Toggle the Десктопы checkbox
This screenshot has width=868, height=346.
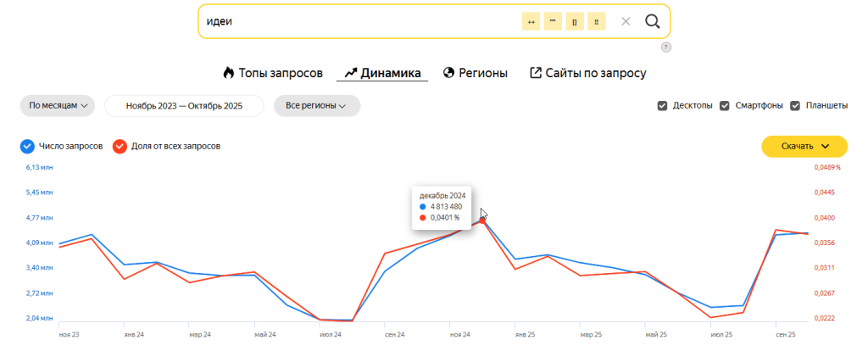click(662, 106)
